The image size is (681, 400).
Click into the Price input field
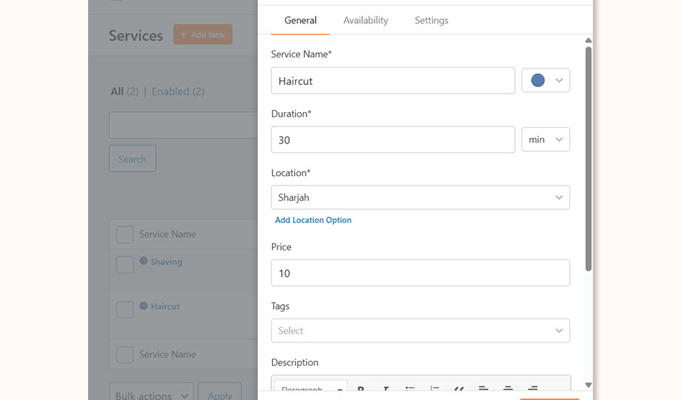(420, 273)
